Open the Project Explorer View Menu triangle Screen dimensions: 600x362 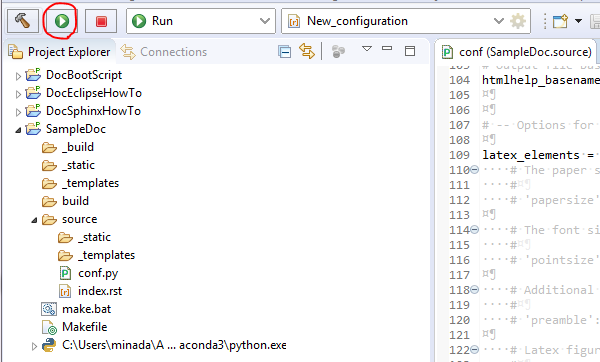[367, 49]
